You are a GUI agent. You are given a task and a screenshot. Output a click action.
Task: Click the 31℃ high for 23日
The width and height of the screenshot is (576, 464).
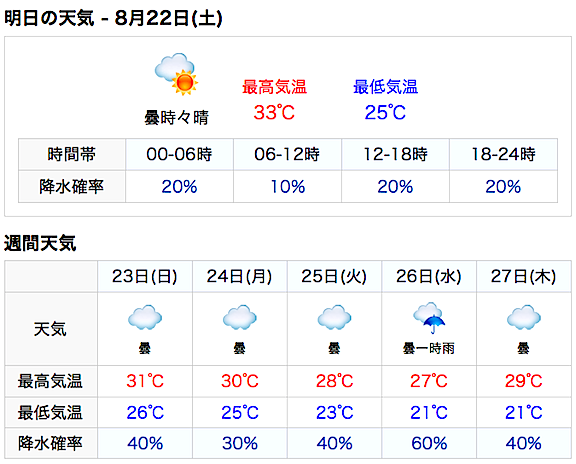pyautogui.click(x=145, y=381)
